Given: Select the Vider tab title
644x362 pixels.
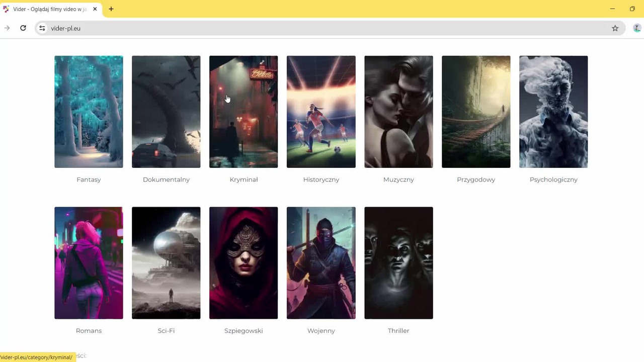Looking at the screenshot, I should pyautogui.click(x=50, y=9).
